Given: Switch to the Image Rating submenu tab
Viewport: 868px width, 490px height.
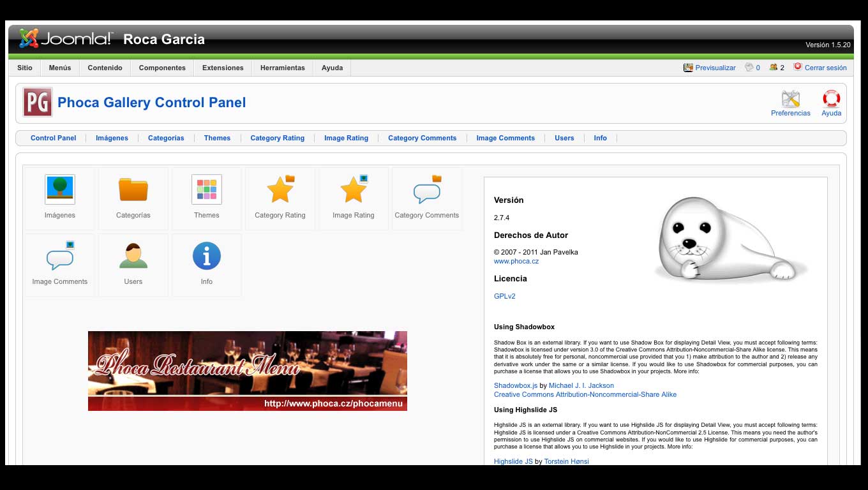Looking at the screenshot, I should point(346,138).
